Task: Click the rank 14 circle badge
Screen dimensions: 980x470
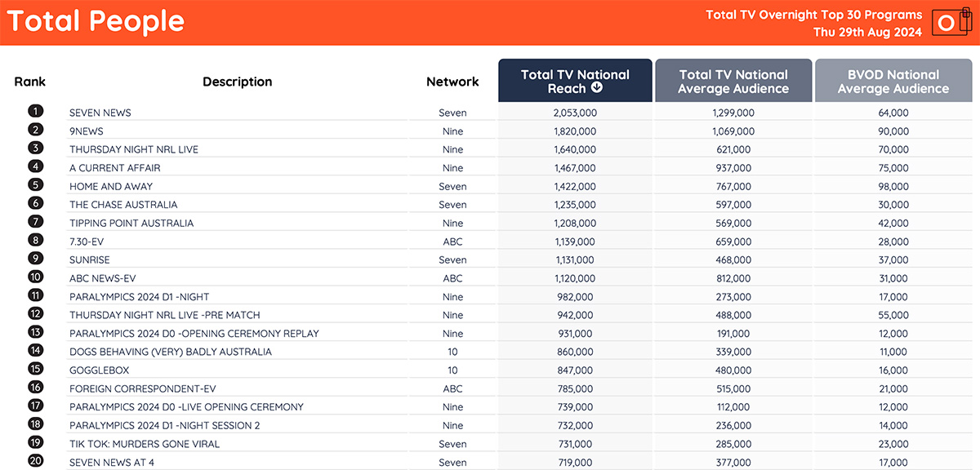Action: (x=35, y=351)
